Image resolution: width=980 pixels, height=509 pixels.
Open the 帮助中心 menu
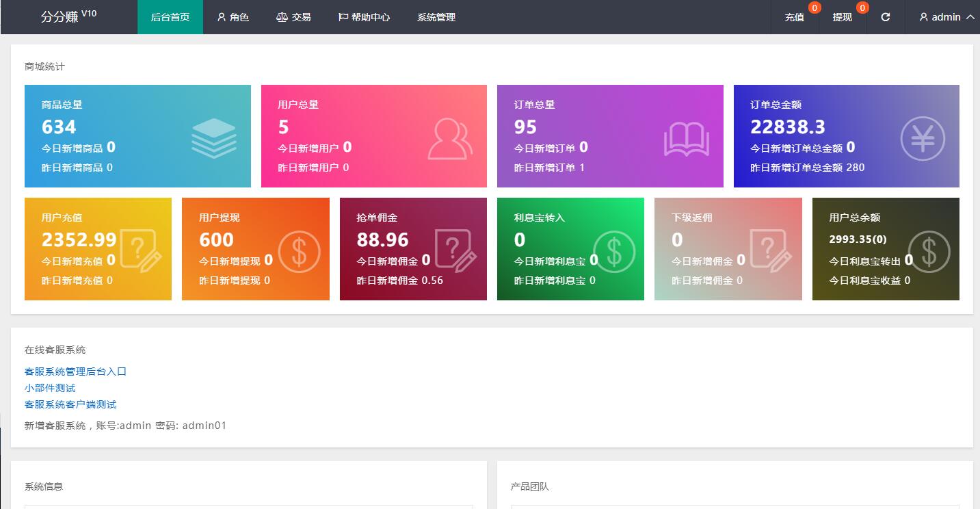pos(364,17)
